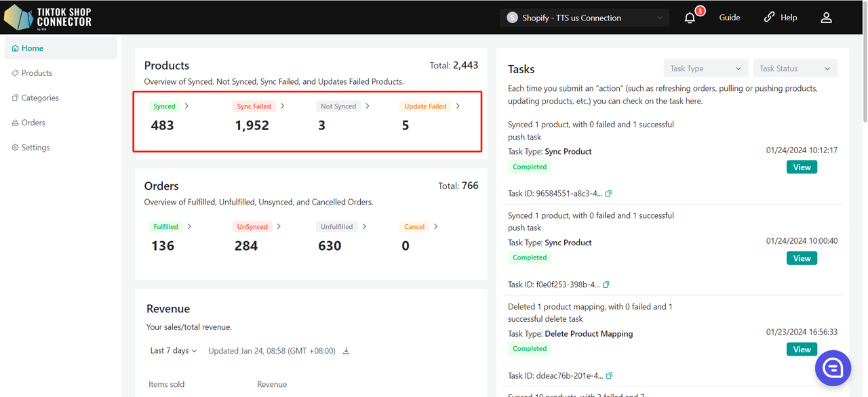Open Sync Failed products list
This screenshot has width=868, height=397.
pos(260,106)
